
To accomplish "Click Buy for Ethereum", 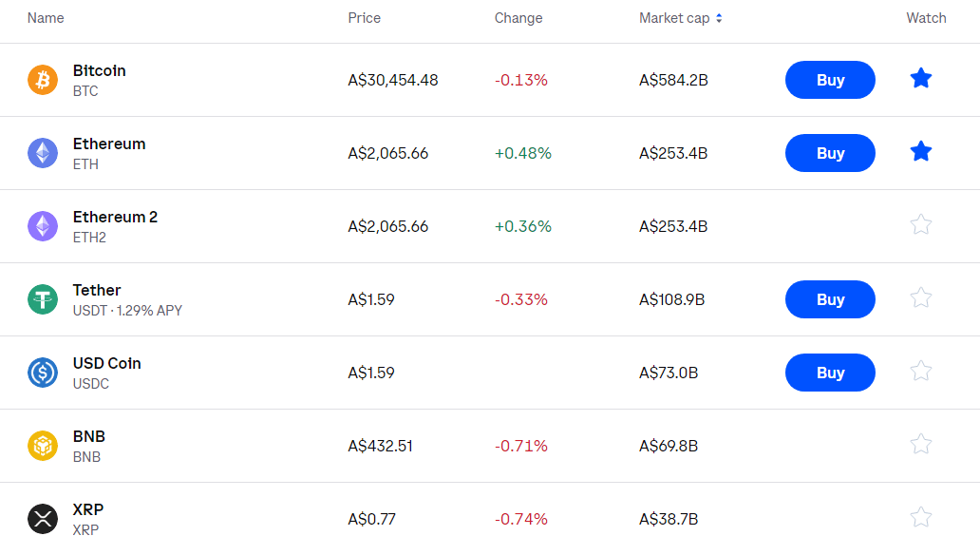I will [x=830, y=153].
